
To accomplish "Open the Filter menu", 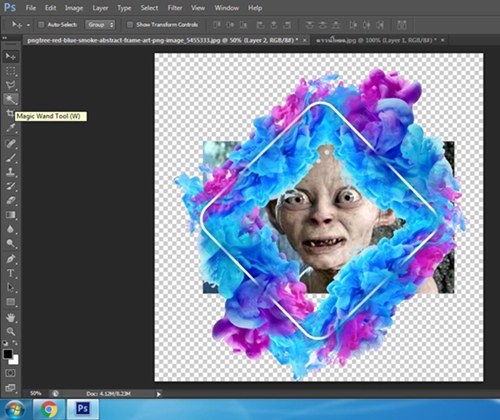I will point(175,8).
